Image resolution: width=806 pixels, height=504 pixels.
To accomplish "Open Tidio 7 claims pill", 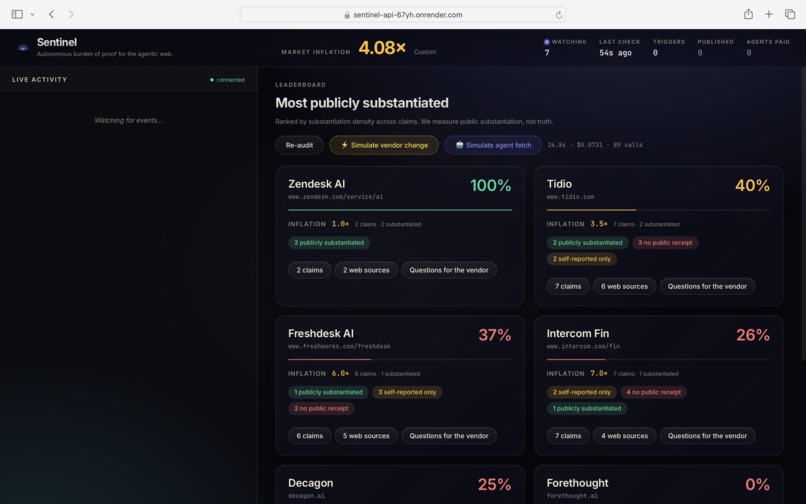I will (568, 286).
